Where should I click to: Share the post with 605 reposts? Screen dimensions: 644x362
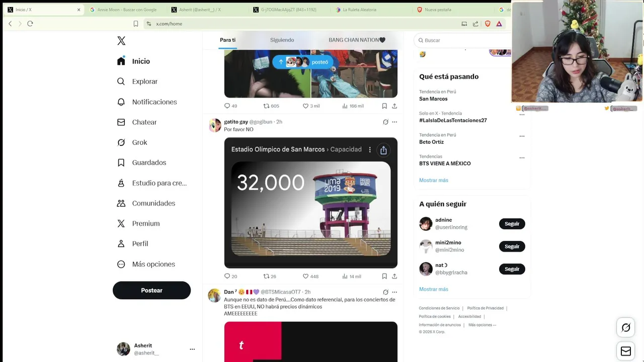(394, 106)
